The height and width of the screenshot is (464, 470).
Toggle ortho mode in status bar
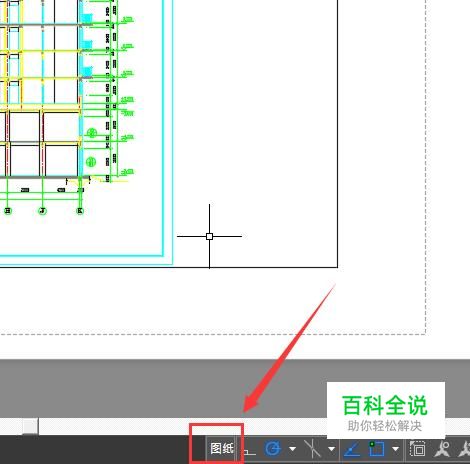[250, 450]
